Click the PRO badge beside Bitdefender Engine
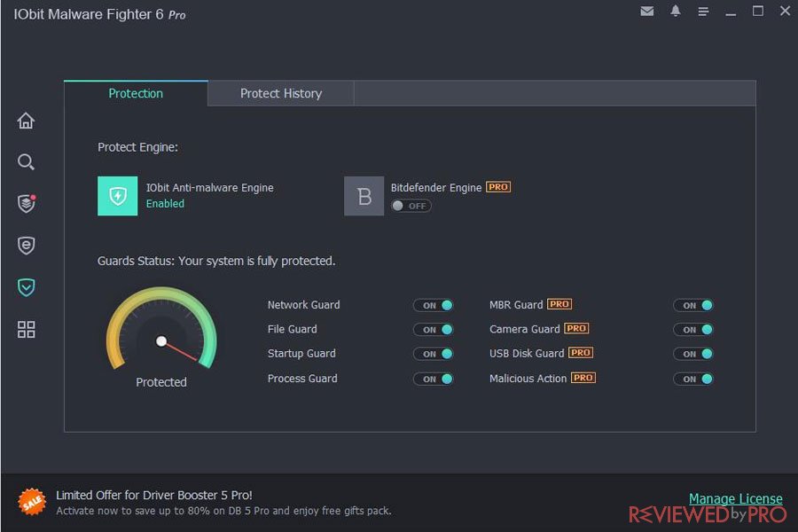Viewport: 798px width, 532px height. point(498,187)
